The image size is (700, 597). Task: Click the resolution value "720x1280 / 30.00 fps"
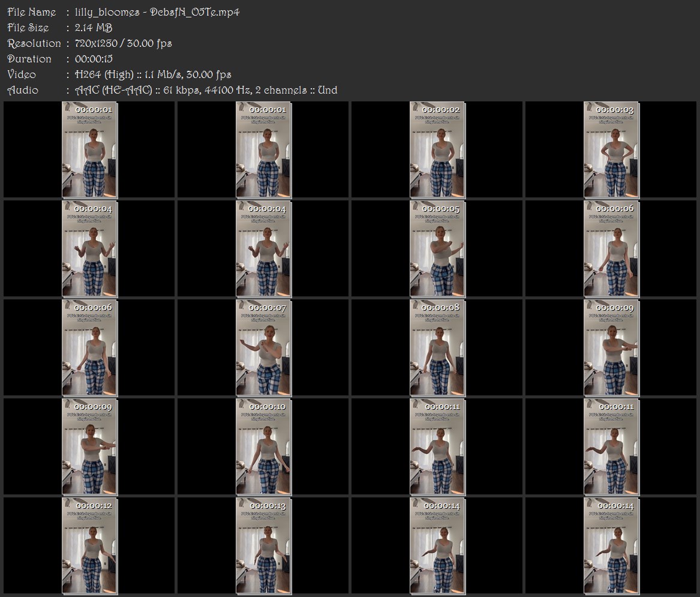click(123, 43)
